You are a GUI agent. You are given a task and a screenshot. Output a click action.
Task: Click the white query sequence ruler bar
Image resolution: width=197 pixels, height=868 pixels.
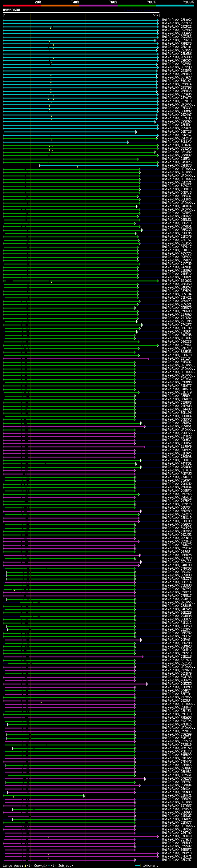point(81,12)
